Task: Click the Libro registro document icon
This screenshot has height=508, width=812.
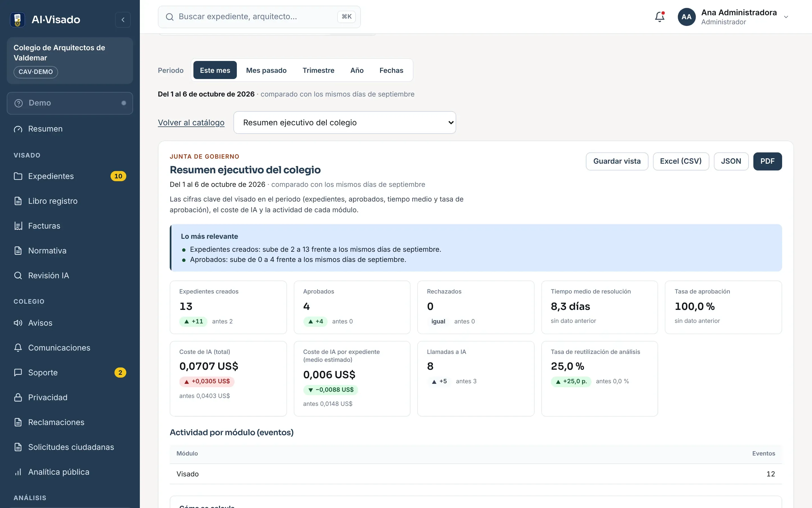Action: point(18,201)
